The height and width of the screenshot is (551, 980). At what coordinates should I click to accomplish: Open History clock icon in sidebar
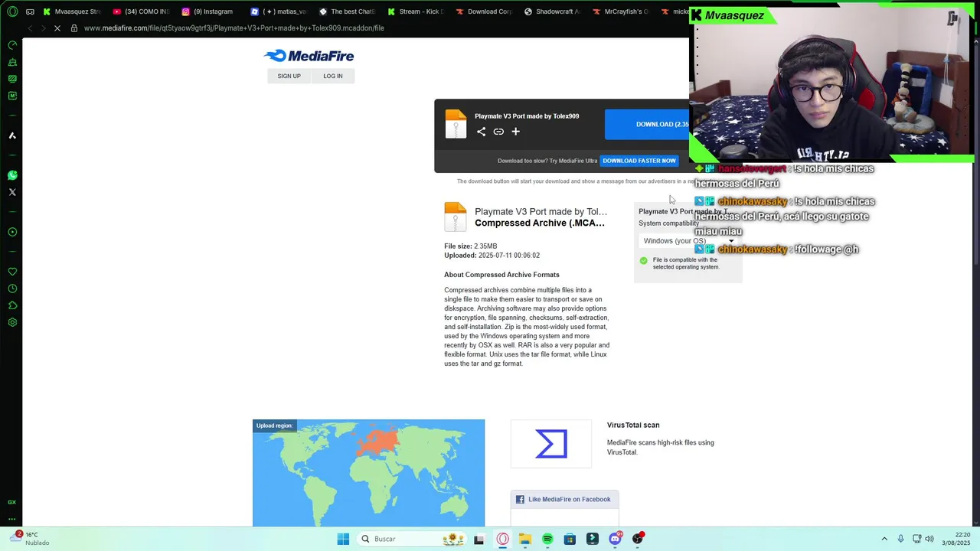(x=12, y=289)
